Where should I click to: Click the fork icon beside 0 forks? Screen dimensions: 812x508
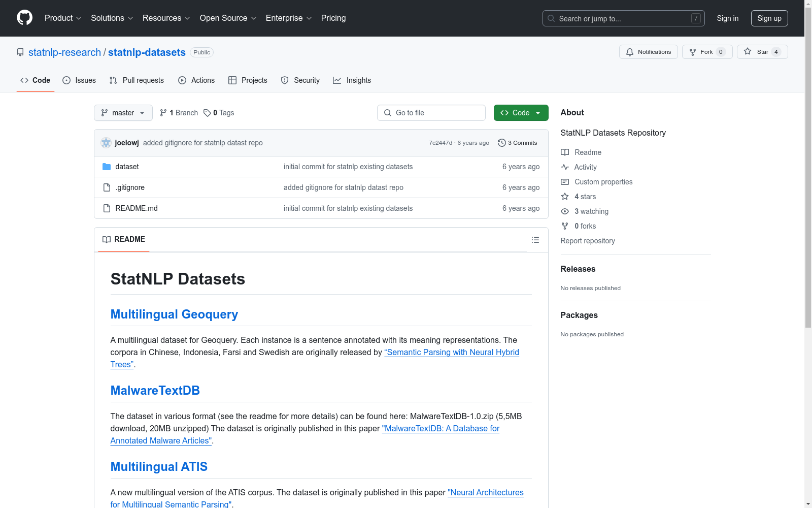point(565,226)
